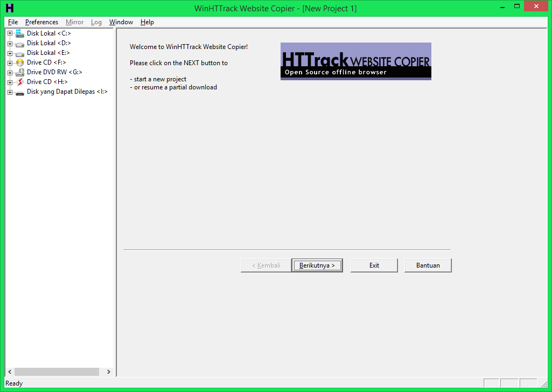The height and width of the screenshot is (392, 552).
Task: Select the Drive CD <F:> label
Action: [x=46, y=62]
